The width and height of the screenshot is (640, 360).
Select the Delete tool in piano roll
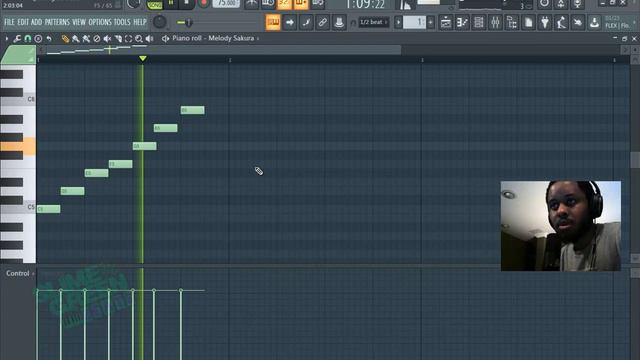click(x=97, y=39)
